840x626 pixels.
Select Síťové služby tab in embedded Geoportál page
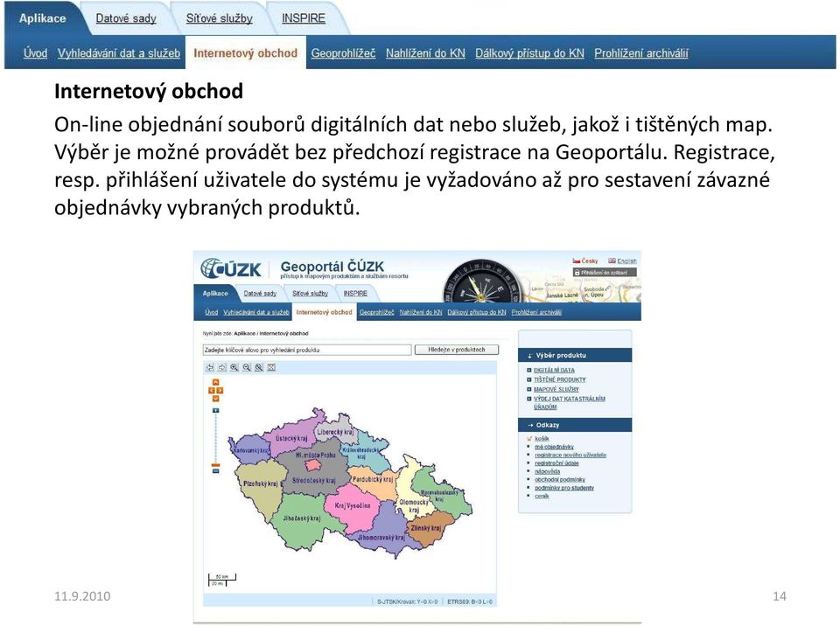(x=310, y=294)
